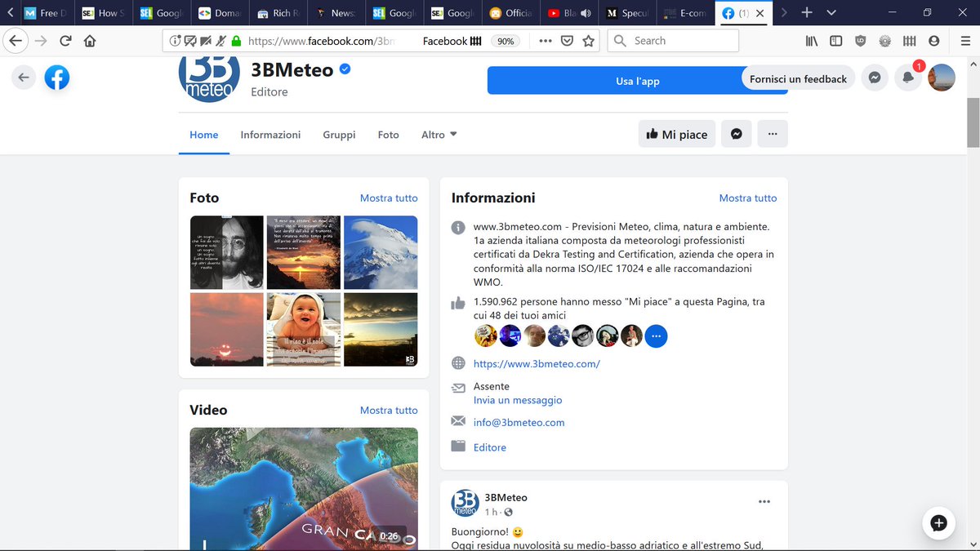Click Fornisci un feedback
980x551 pixels.
click(798, 78)
